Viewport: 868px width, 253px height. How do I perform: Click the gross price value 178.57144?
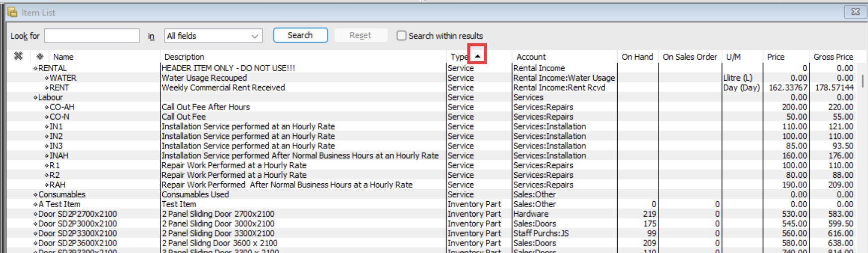click(834, 88)
